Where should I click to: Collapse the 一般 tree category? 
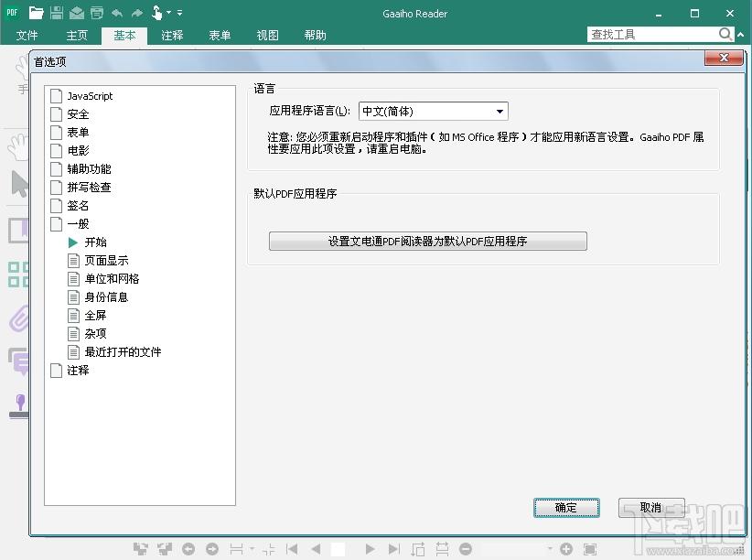tap(57, 224)
